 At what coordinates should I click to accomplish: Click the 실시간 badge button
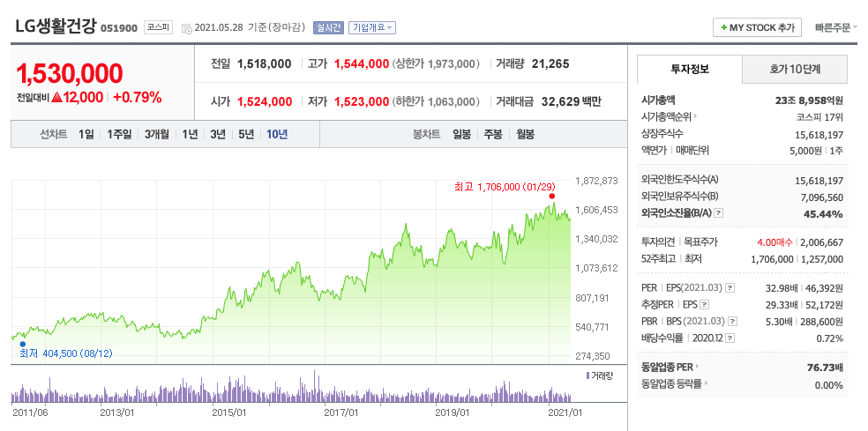pos(329,27)
